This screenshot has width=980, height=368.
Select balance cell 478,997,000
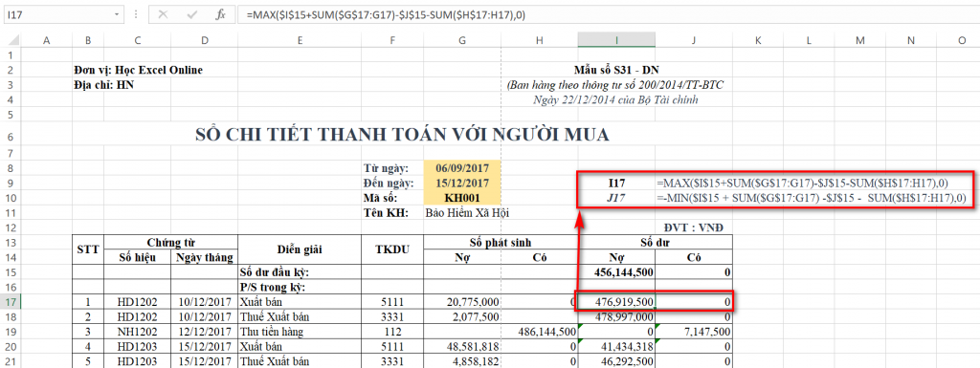click(x=617, y=316)
